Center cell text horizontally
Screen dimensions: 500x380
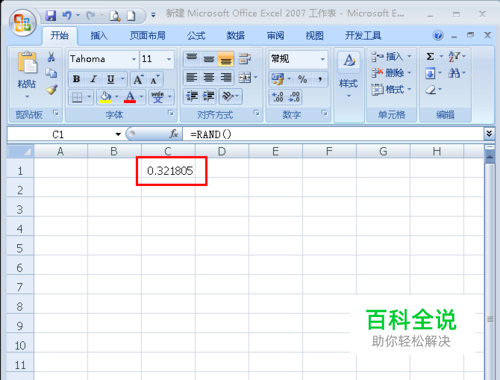tap(209, 78)
